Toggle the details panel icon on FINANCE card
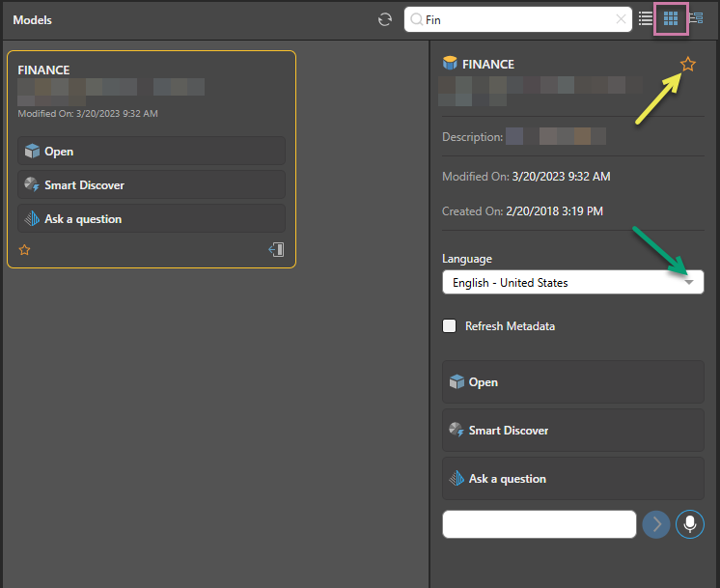Image resolution: width=720 pixels, height=588 pixels. pos(276,250)
